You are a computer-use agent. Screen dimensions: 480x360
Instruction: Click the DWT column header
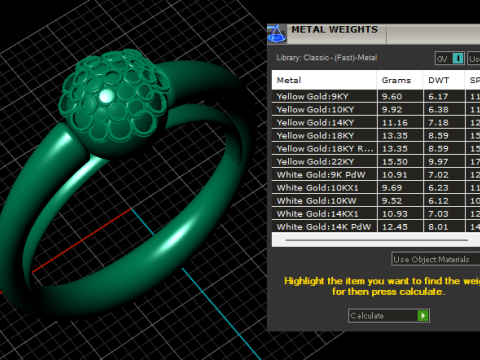444,80
